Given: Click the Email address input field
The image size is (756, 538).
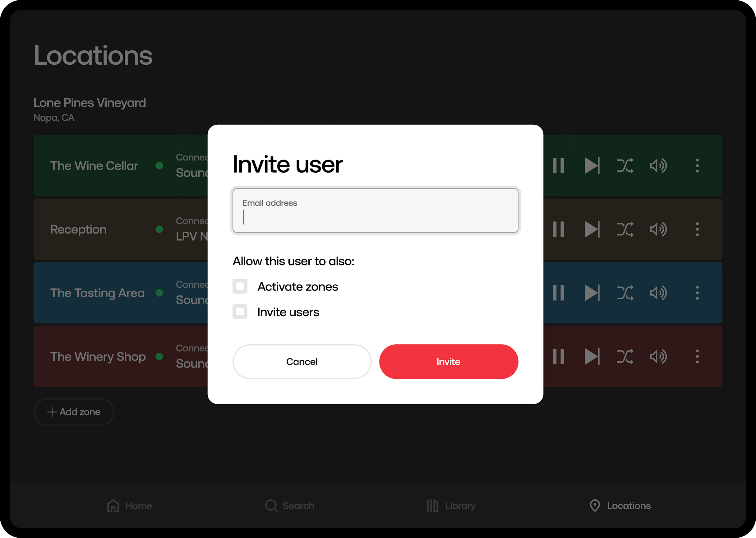Looking at the screenshot, I should pyautogui.click(x=375, y=211).
